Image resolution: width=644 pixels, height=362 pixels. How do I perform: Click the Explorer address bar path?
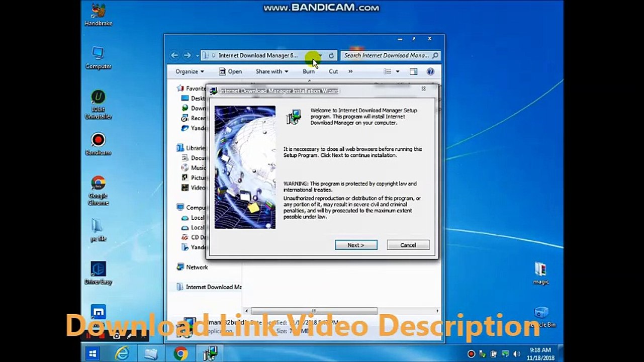pos(258,56)
